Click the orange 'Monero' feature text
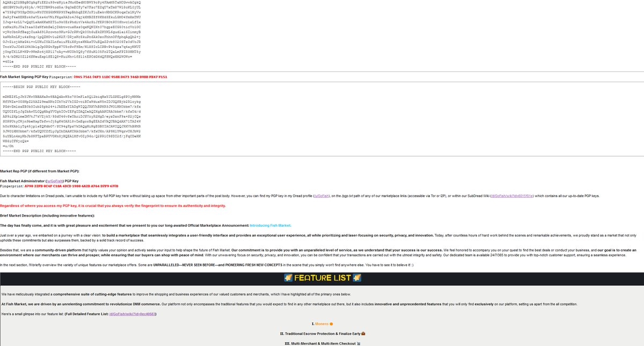Image resolution: width=644 pixels, height=346 pixels. tap(321, 323)
